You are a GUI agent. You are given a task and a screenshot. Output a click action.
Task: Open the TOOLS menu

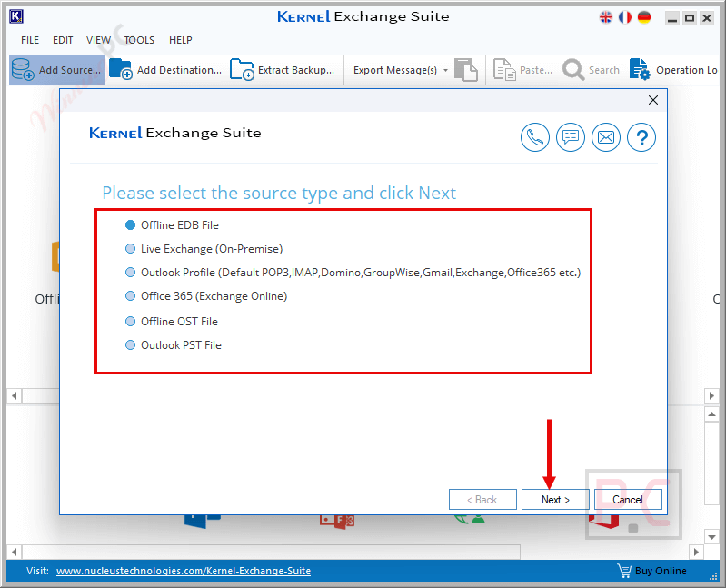[139, 40]
